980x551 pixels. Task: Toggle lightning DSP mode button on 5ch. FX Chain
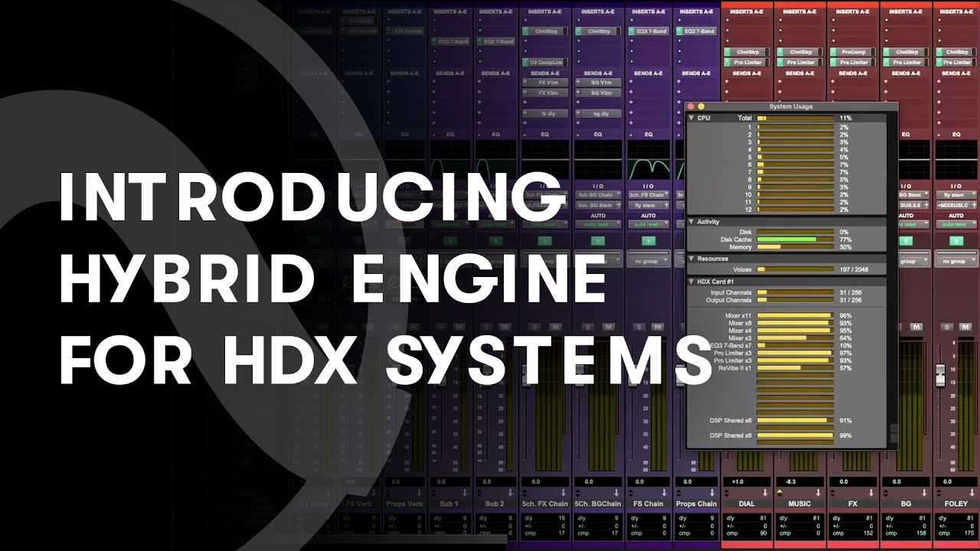(544, 241)
